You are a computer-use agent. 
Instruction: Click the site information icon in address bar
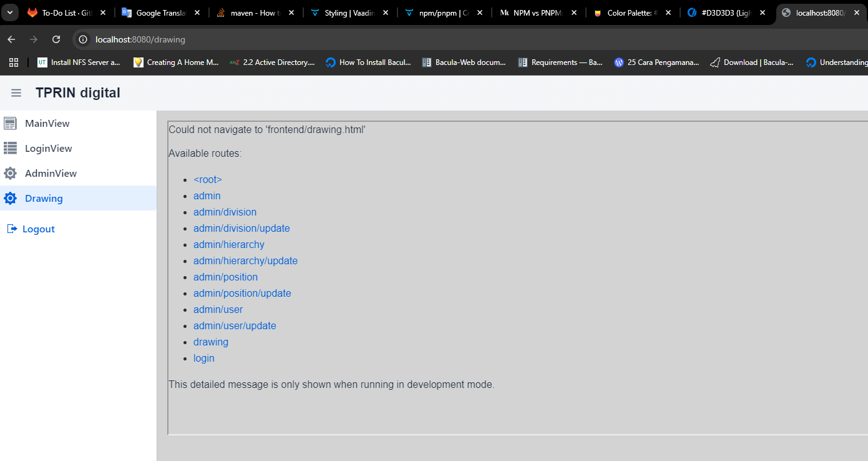point(82,39)
